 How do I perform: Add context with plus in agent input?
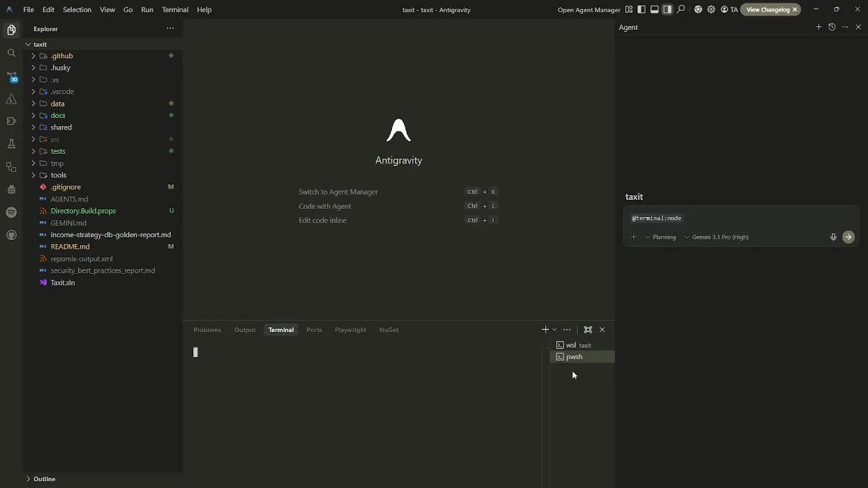click(633, 237)
